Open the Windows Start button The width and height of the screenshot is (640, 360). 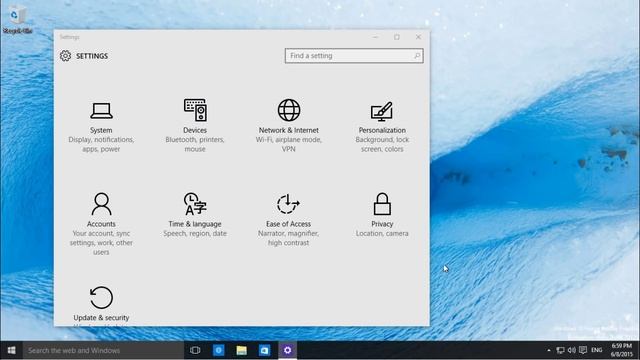point(11,350)
